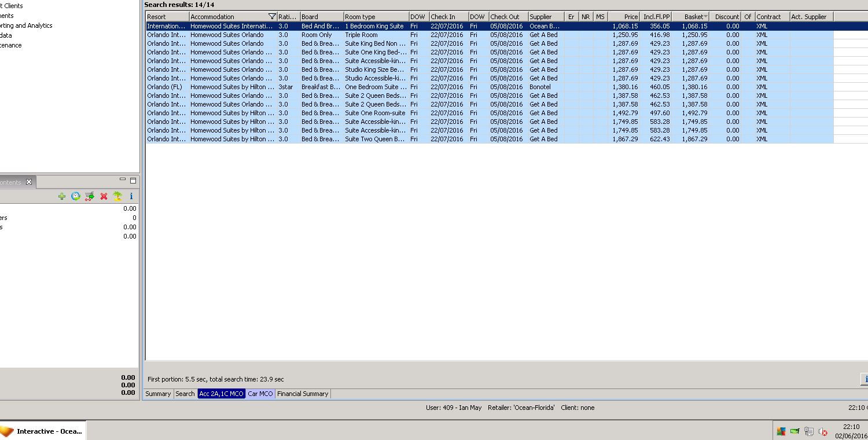Select the Suite Two Queen Beds row
The image size is (868, 440).
pos(490,139)
